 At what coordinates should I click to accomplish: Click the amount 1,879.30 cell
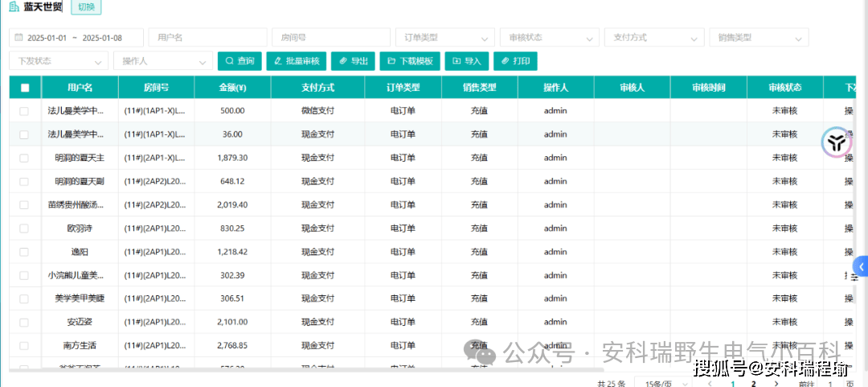click(232, 158)
